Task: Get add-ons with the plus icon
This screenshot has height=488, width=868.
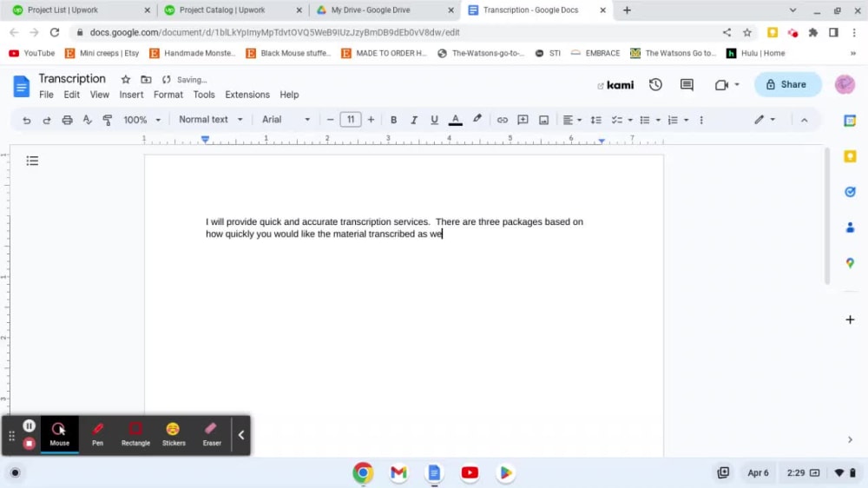Action: point(850,320)
